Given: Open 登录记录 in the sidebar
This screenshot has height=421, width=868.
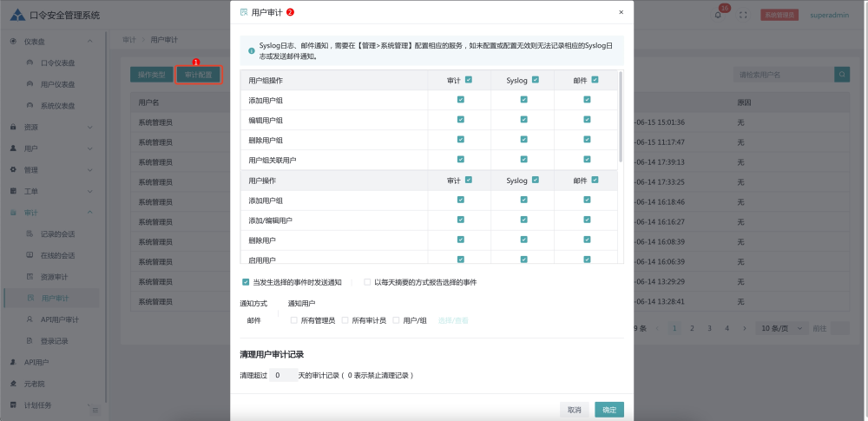Looking at the screenshot, I should point(54,341).
